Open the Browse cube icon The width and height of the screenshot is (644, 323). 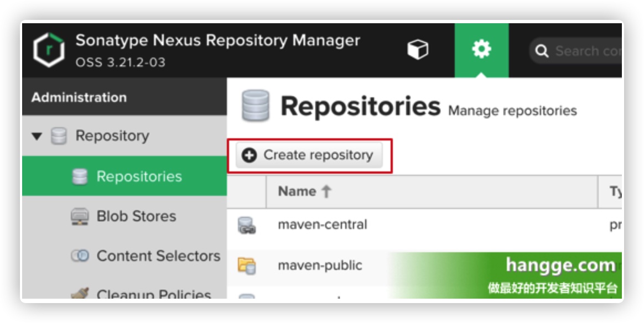click(x=418, y=50)
